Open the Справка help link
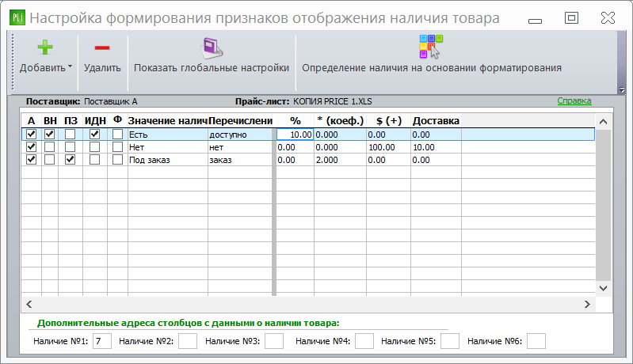This screenshot has width=633, height=364. 574,100
